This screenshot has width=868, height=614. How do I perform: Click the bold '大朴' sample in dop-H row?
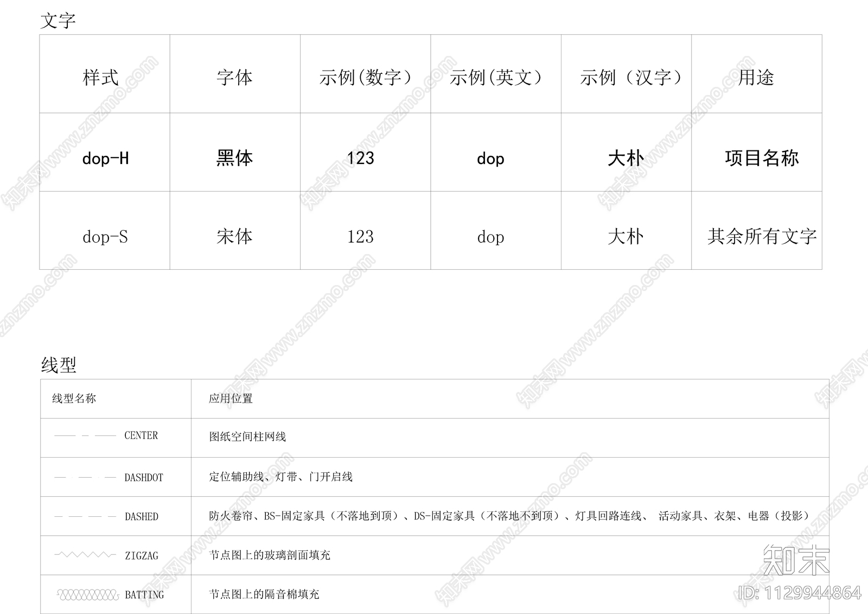[626, 158]
